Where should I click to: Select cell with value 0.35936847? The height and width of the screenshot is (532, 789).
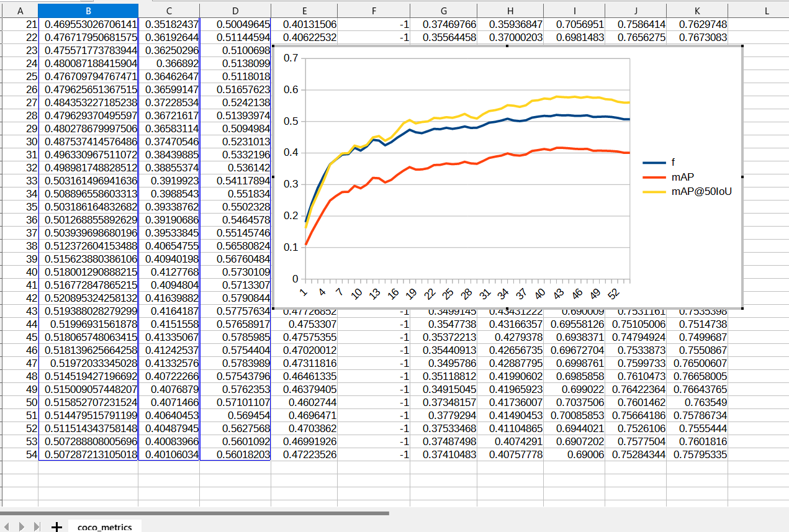pyautogui.click(x=510, y=24)
